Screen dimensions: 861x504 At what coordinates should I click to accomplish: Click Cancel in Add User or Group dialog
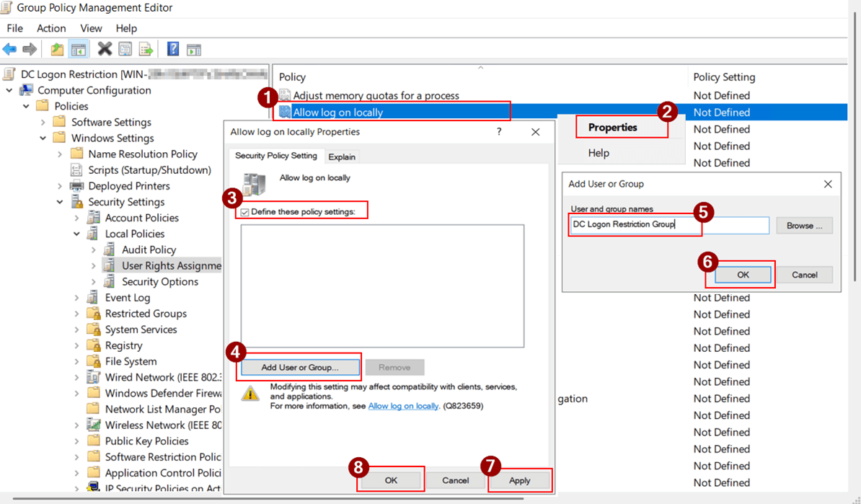point(805,275)
